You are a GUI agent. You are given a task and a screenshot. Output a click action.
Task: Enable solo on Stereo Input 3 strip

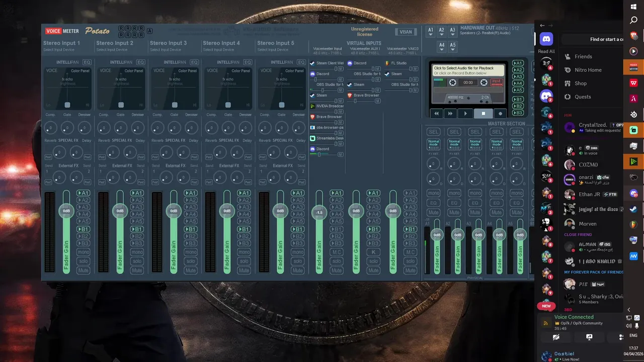click(x=191, y=261)
